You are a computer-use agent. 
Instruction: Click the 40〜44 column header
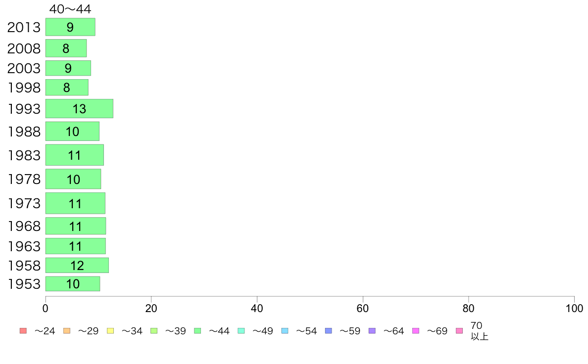click(x=70, y=9)
